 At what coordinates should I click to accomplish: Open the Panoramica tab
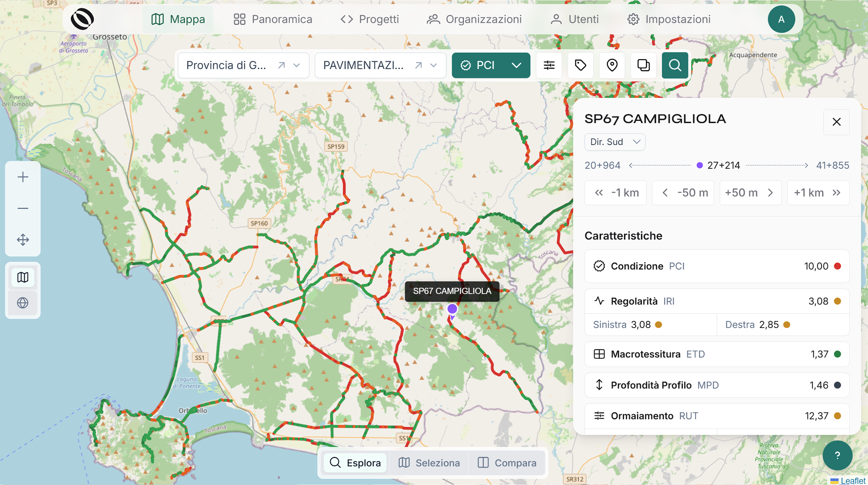pyautogui.click(x=273, y=19)
